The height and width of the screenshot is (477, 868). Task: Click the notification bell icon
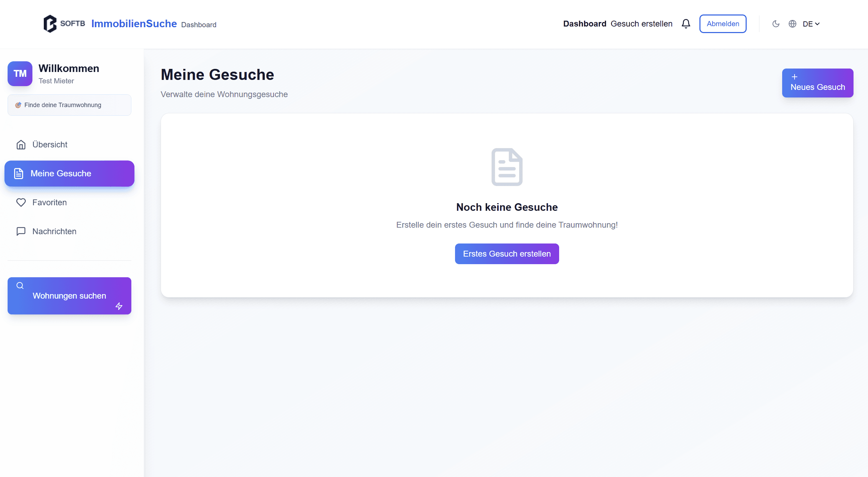[x=686, y=24]
